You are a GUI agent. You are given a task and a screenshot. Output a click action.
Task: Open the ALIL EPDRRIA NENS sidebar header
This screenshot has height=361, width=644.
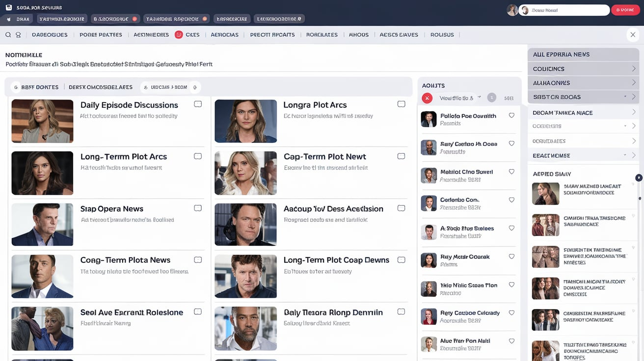point(584,54)
